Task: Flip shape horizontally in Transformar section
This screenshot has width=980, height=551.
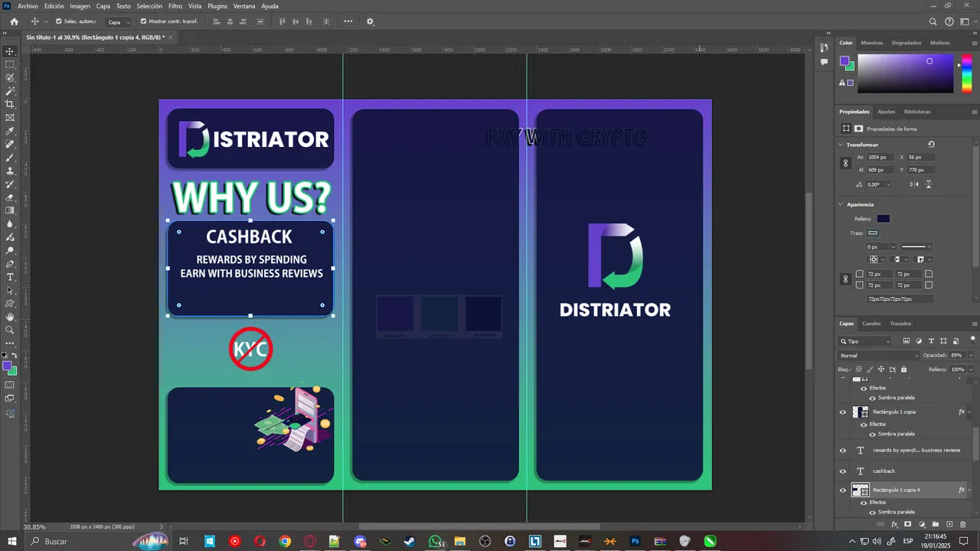Action: [914, 184]
